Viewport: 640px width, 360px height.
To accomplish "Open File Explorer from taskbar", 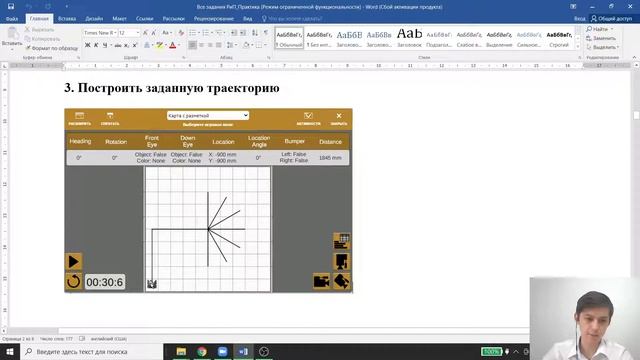I will coord(181,351).
